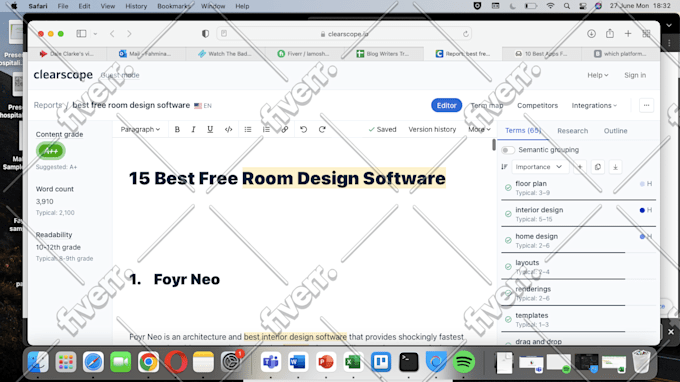Screen dimensions: 680x382
Task: Open Safari downloads icon
Action: [x=591, y=34]
